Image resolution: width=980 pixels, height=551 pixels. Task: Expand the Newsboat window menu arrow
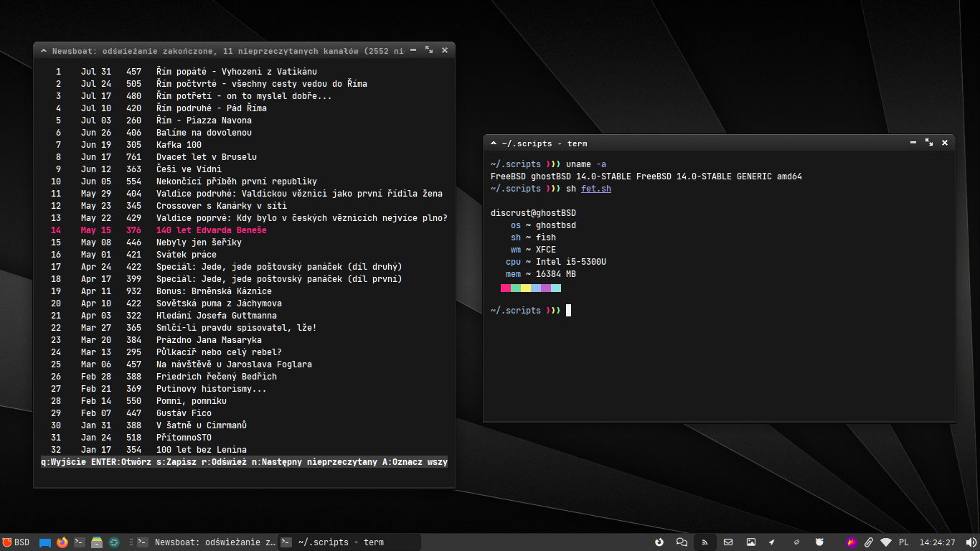click(44, 51)
